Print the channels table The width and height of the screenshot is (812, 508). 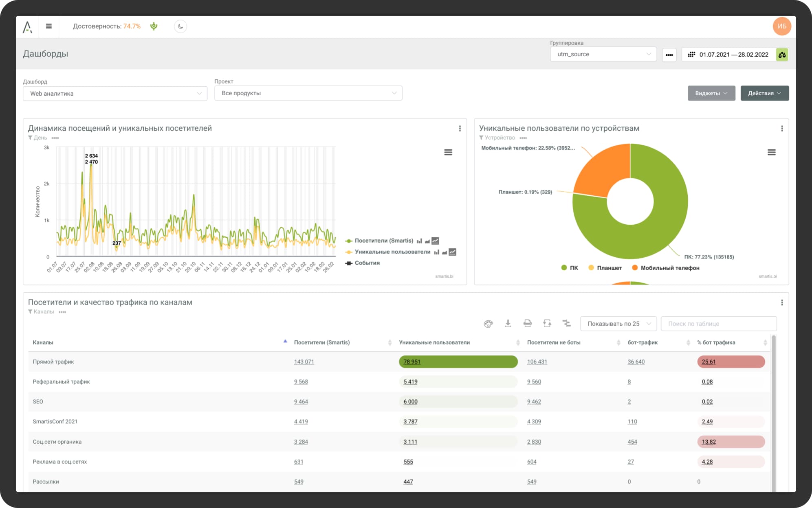527,323
